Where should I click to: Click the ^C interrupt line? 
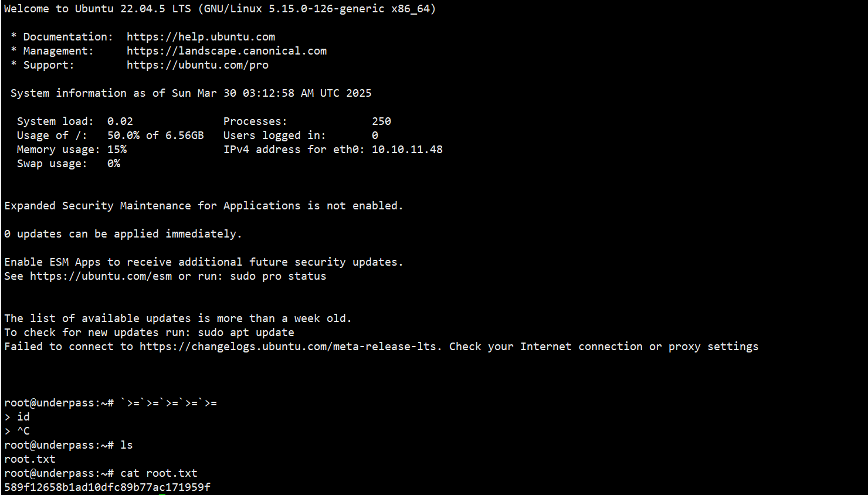pyautogui.click(x=23, y=431)
